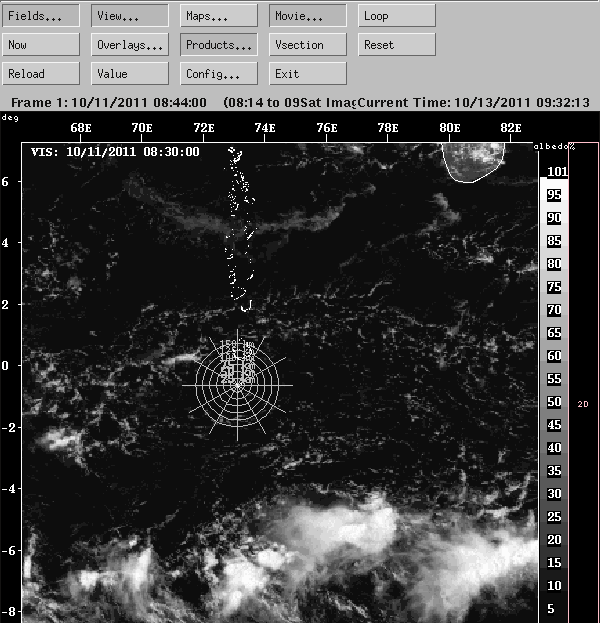This screenshot has width=600, height=623.
Task: Open the View... options
Action: (x=130, y=16)
